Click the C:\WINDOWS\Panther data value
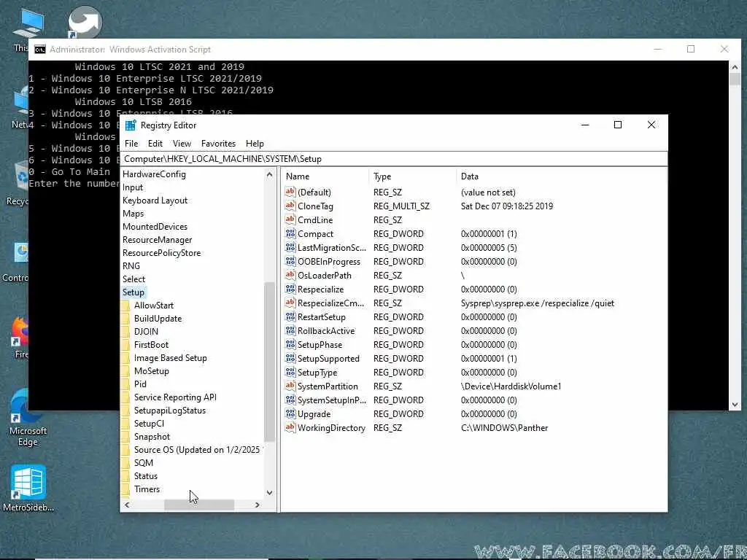 [505, 427]
